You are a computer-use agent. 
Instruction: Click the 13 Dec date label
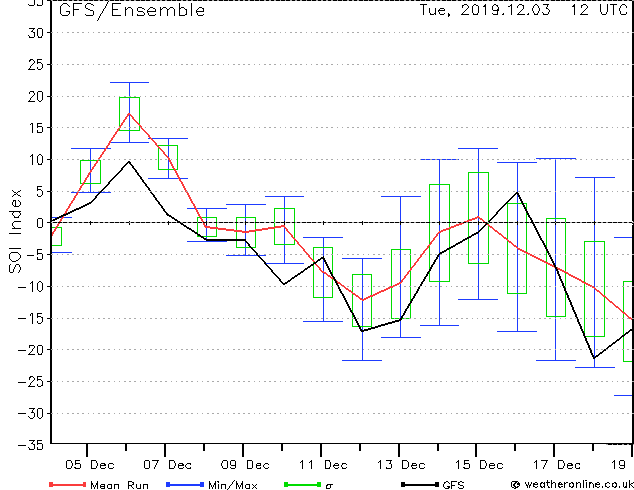pos(401,465)
